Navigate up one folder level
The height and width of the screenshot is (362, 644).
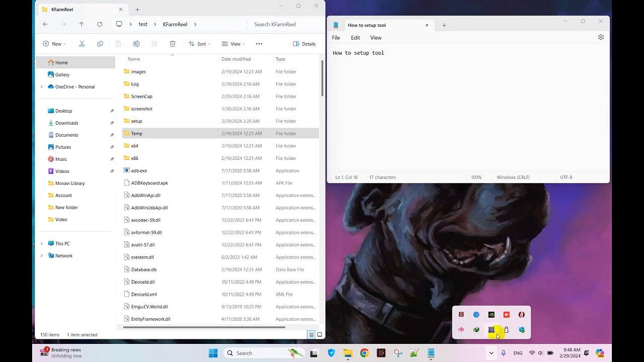coord(82,24)
